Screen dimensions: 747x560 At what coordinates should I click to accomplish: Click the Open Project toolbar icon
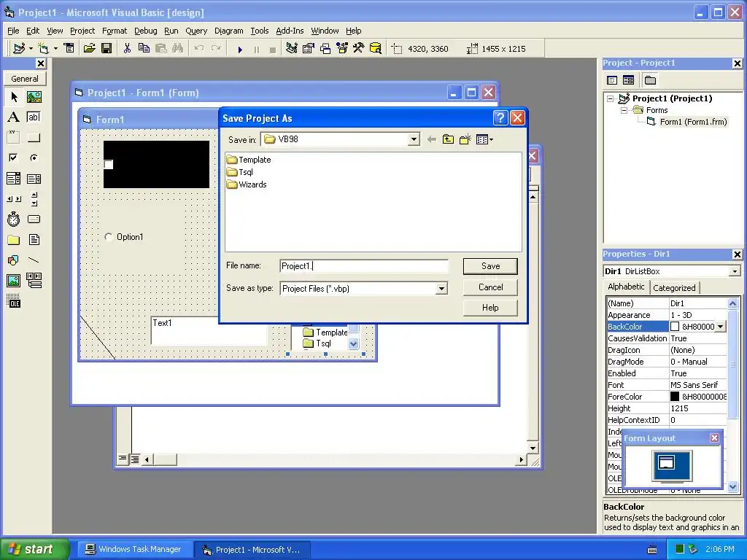(x=89, y=49)
